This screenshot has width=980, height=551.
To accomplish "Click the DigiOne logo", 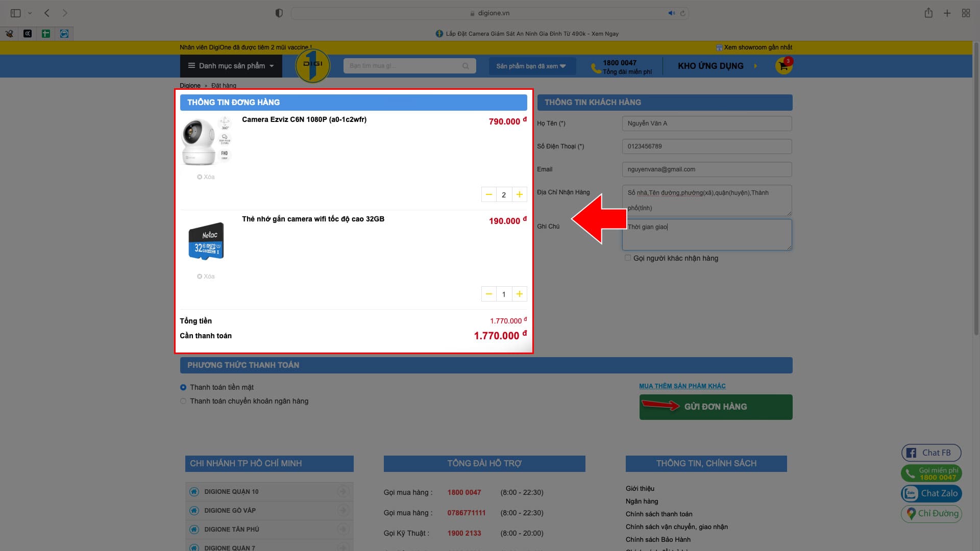I will point(312,66).
